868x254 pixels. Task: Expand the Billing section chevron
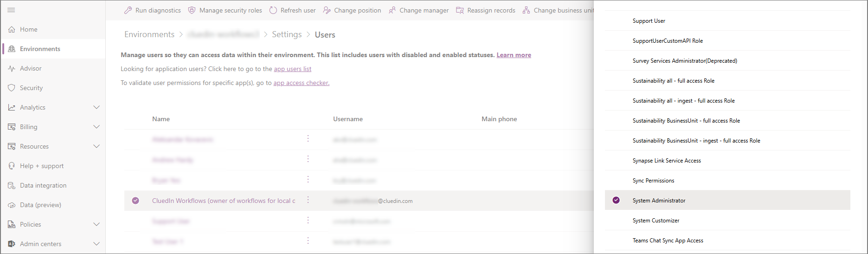[96, 127]
